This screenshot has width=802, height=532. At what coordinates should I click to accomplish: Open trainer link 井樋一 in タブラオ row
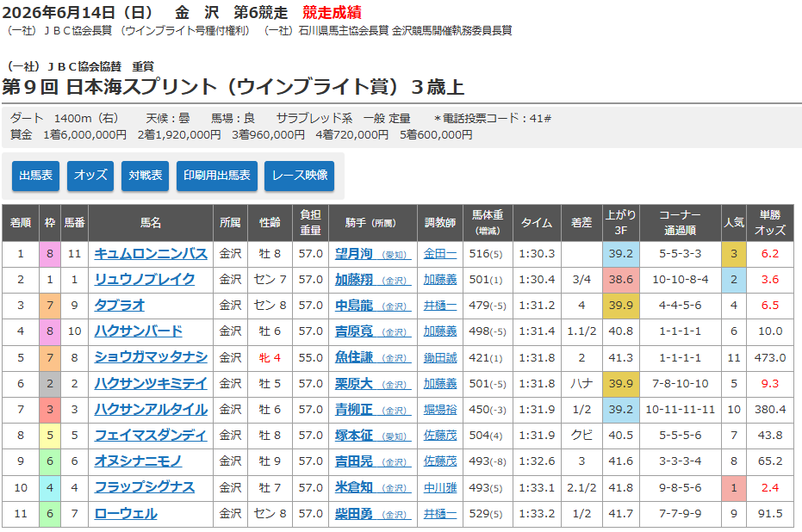[440, 306]
